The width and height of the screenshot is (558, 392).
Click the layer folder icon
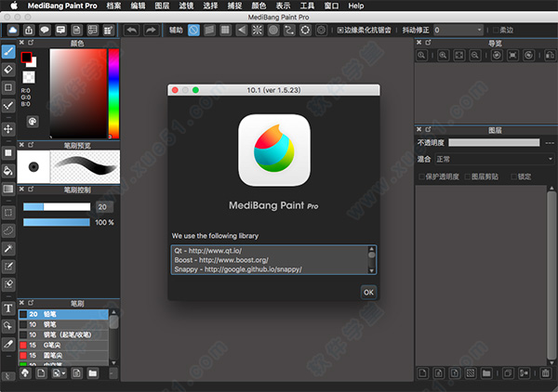(486, 372)
